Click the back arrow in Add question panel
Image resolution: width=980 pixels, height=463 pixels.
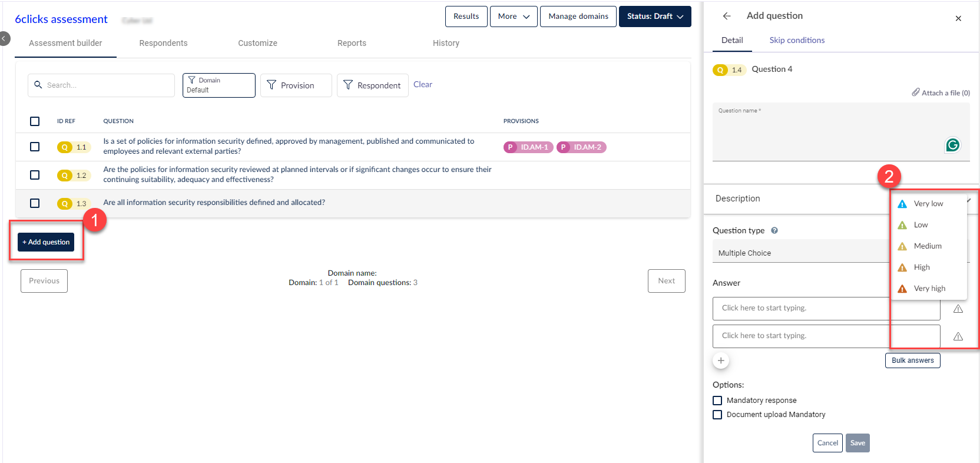point(727,16)
